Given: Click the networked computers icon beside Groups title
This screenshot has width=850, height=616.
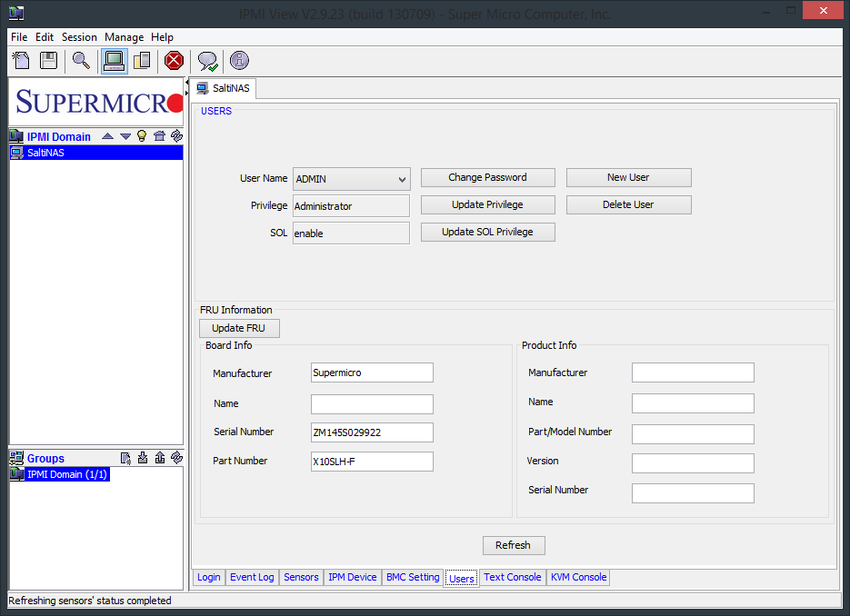Looking at the screenshot, I should [x=16, y=458].
